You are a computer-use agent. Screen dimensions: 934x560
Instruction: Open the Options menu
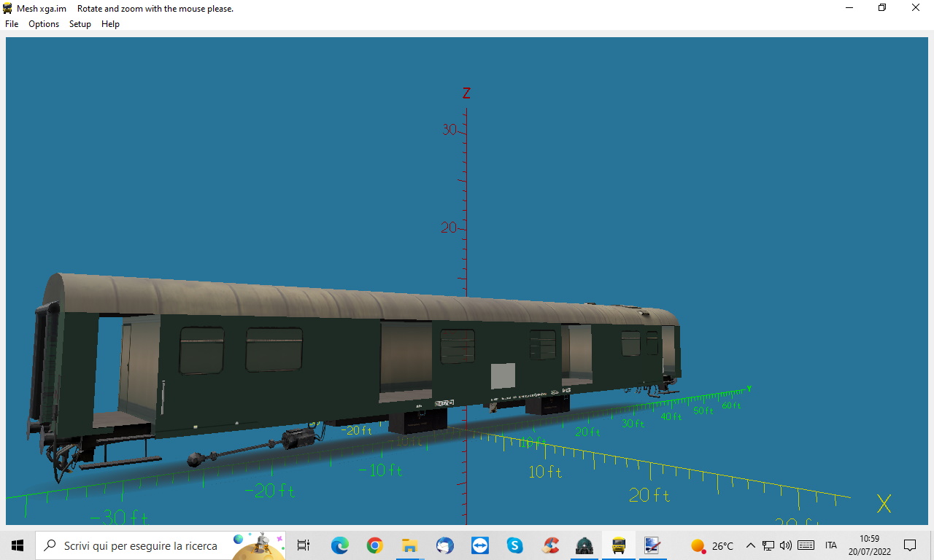[x=44, y=24]
